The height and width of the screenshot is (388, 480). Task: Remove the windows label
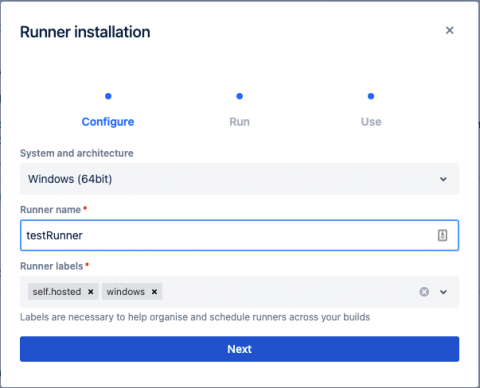tap(154, 292)
